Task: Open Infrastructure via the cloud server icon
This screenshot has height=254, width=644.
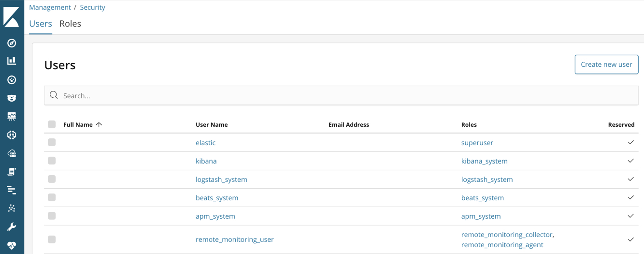Action: click(12, 153)
